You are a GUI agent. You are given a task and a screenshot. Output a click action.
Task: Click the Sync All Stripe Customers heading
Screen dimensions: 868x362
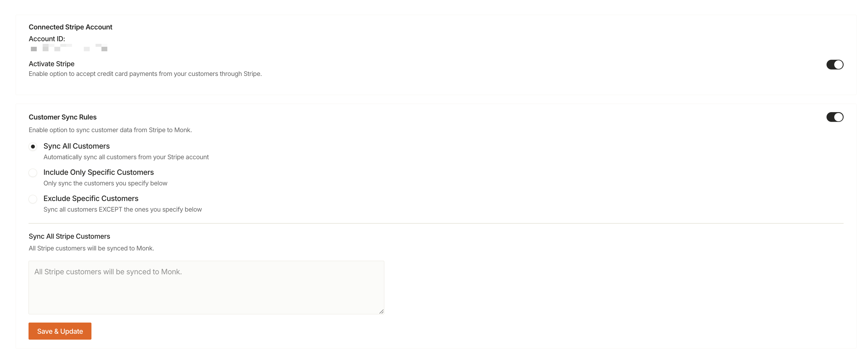69,236
